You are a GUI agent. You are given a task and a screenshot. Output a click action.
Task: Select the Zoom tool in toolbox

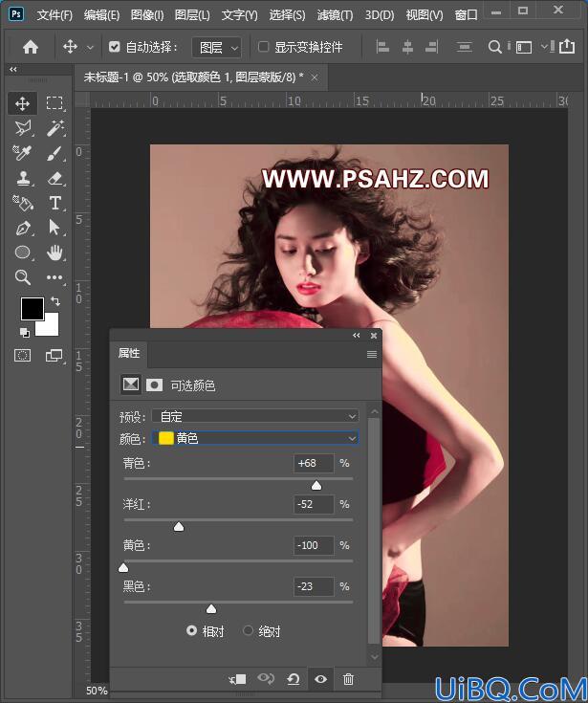click(22, 277)
